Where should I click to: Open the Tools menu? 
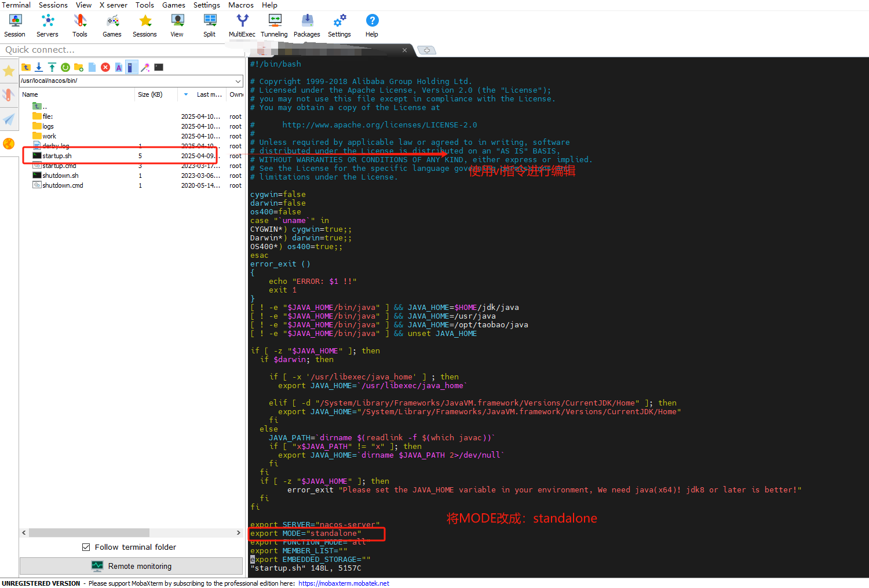click(x=145, y=5)
